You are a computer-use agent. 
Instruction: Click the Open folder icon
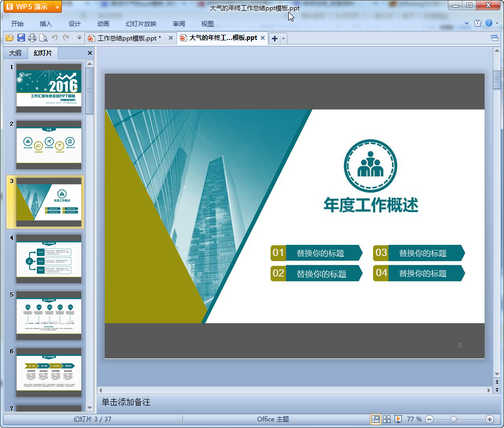tap(10, 38)
